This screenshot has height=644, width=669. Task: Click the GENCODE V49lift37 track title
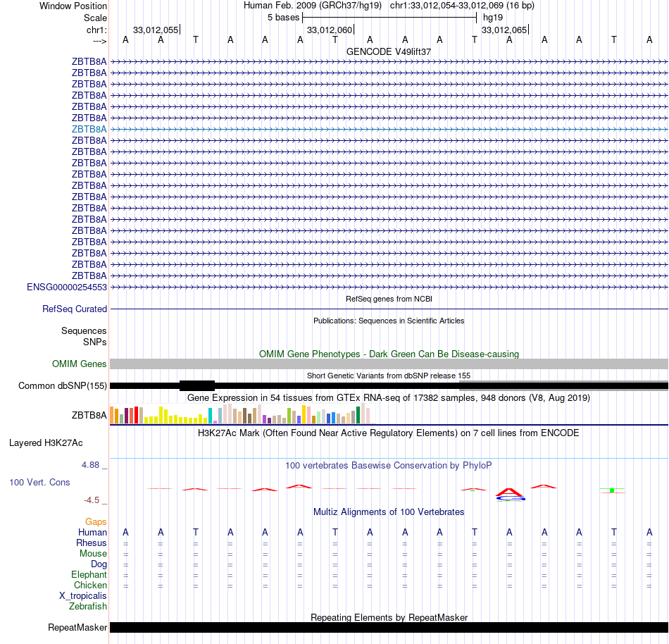tap(389, 51)
